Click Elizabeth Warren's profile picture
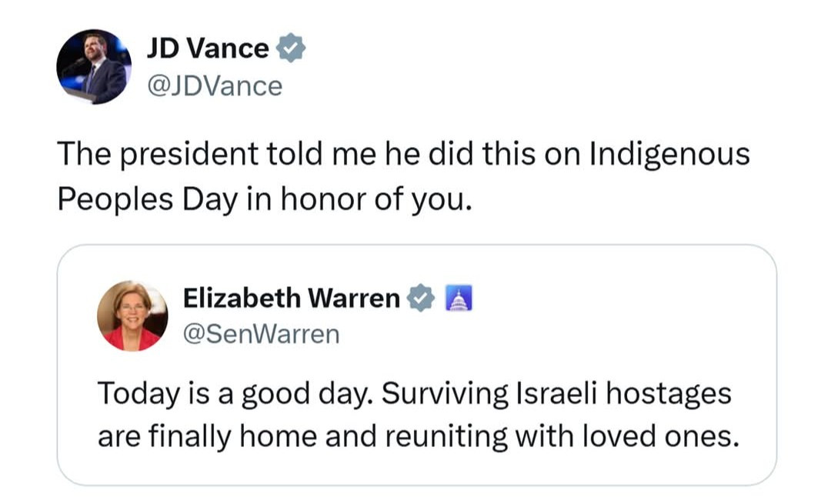 coord(132,315)
